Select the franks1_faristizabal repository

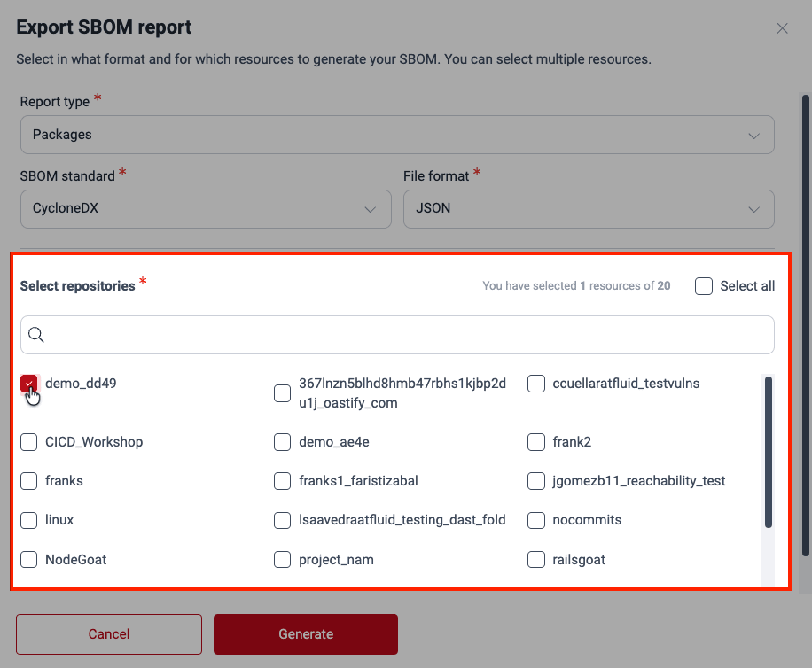pos(282,481)
